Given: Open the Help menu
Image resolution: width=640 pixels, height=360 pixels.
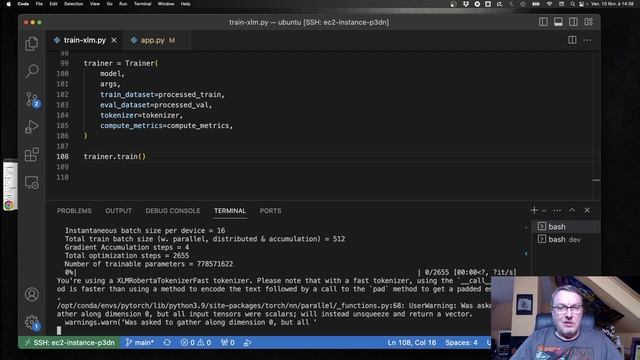Looking at the screenshot, I should (x=185, y=4).
